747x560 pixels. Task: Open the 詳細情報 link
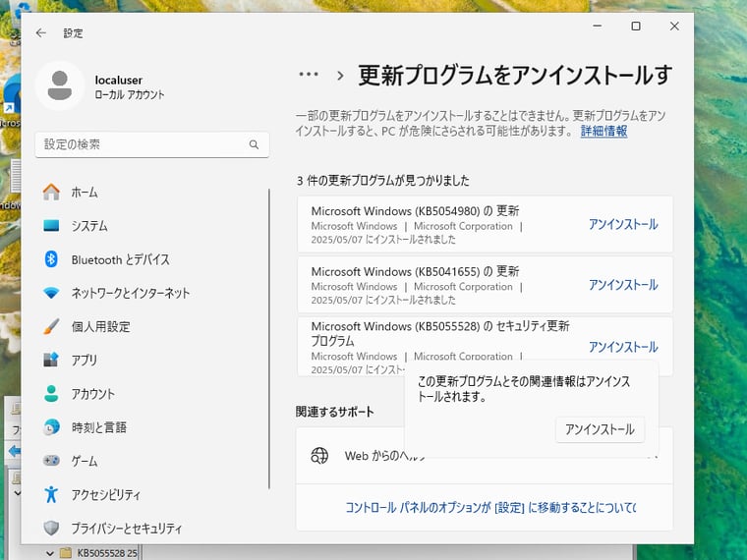pos(603,131)
